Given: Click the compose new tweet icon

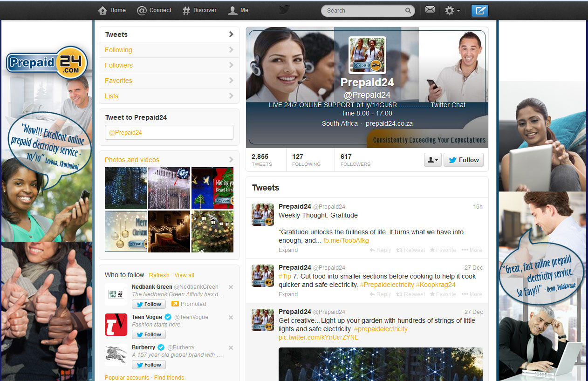Looking at the screenshot, I should tap(479, 10).
